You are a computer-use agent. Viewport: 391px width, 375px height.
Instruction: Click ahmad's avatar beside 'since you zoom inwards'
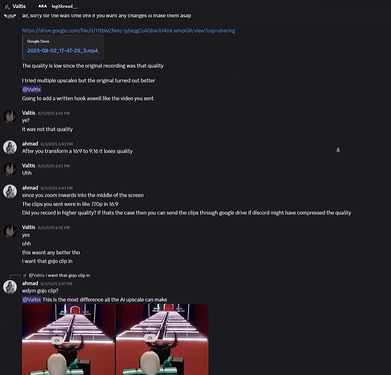click(10, 191)
